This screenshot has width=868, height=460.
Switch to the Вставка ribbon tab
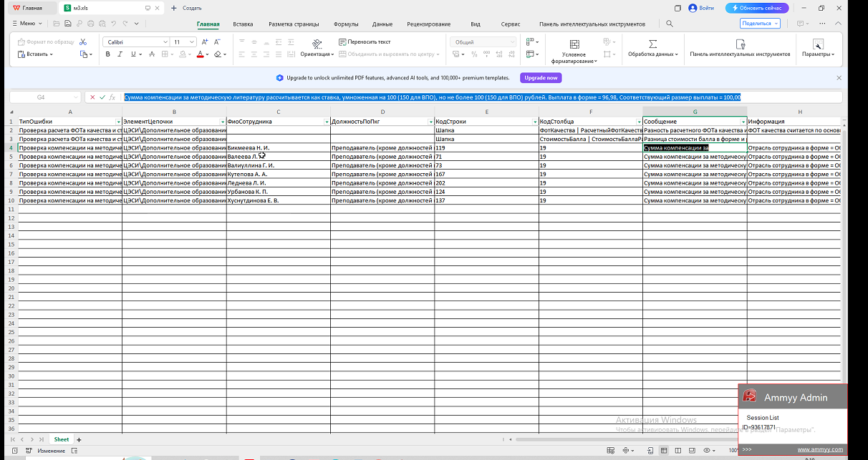243,24
